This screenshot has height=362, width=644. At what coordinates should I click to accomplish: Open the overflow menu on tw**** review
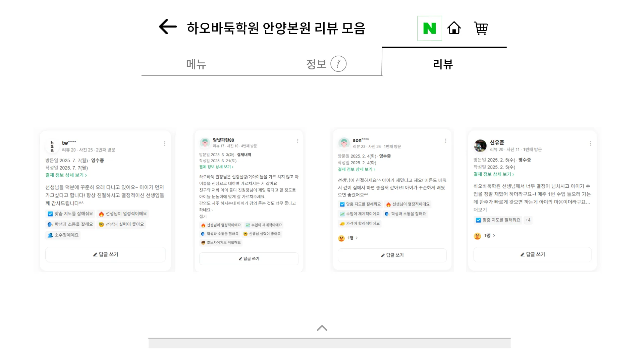click(x=165, y=143)
